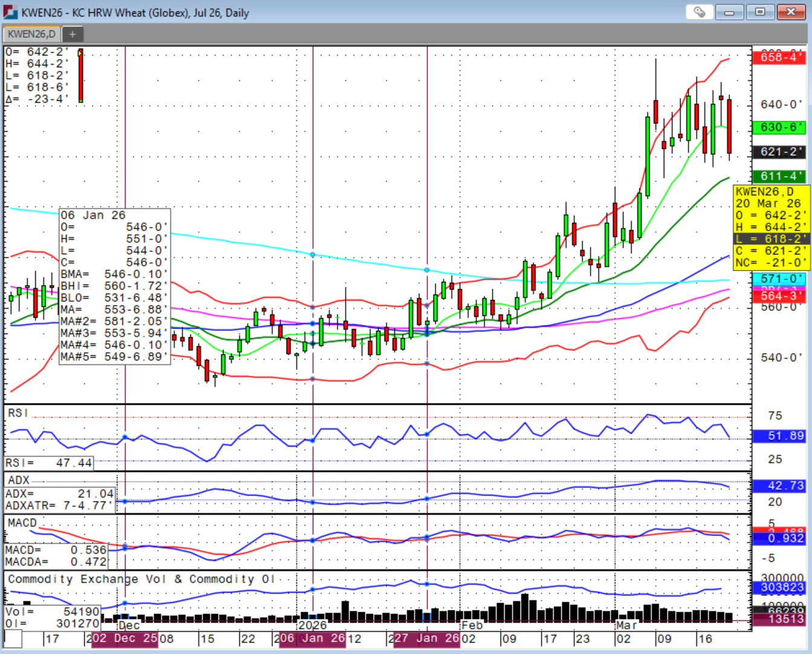The height and width of the screenshot is (654, 812).
Task: Click the Δ= -23-4' change value readout
Action: point(37,99)
